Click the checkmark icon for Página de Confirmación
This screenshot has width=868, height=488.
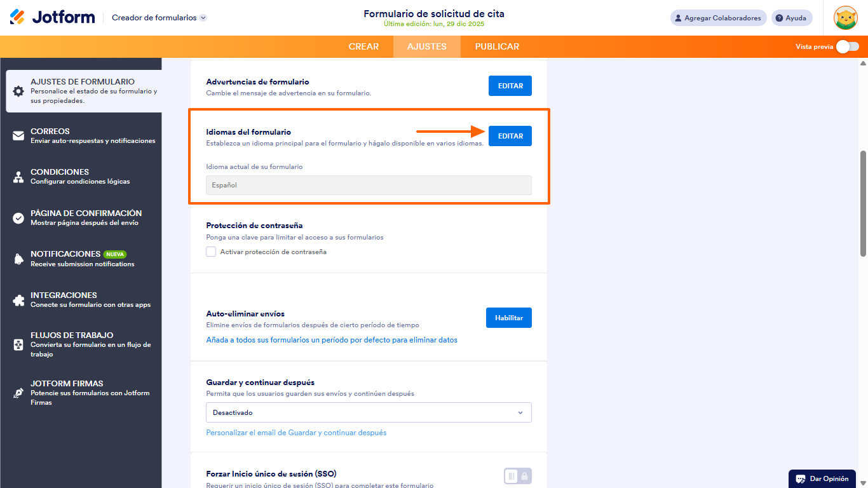tap(18, 218)
